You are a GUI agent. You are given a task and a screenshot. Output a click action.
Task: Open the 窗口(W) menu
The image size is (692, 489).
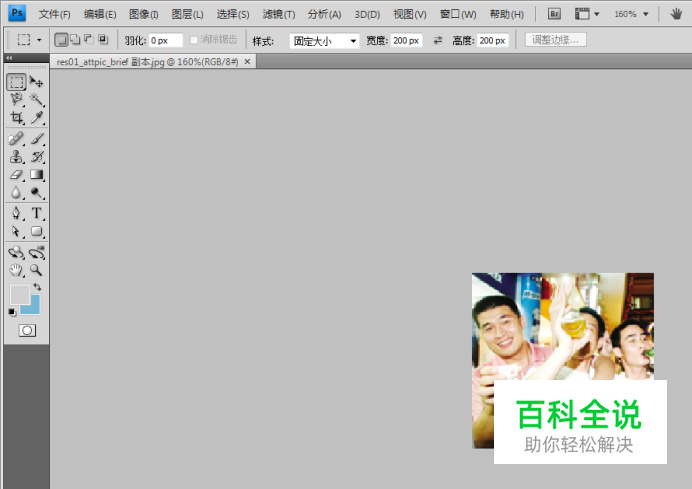pos(458,15)
